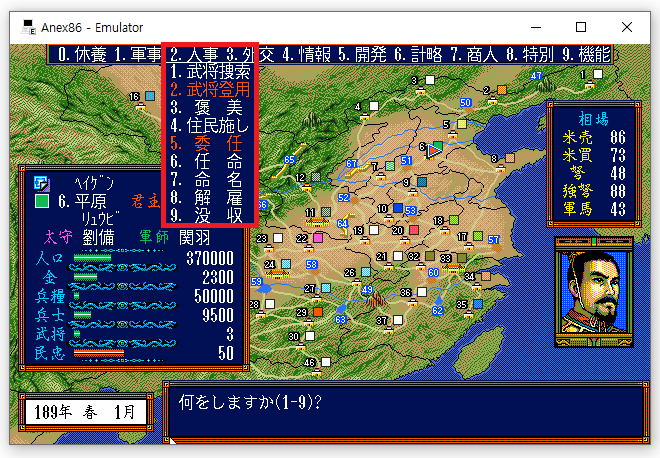The width and height of the screenshot is (660, 458).
Task: Select the teal square of city 9
Action: coord(422,182)
